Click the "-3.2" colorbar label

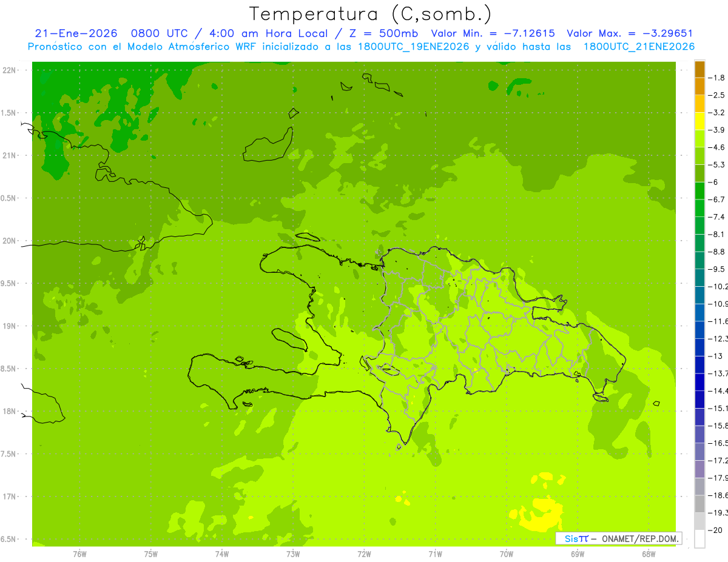point(717,113)
